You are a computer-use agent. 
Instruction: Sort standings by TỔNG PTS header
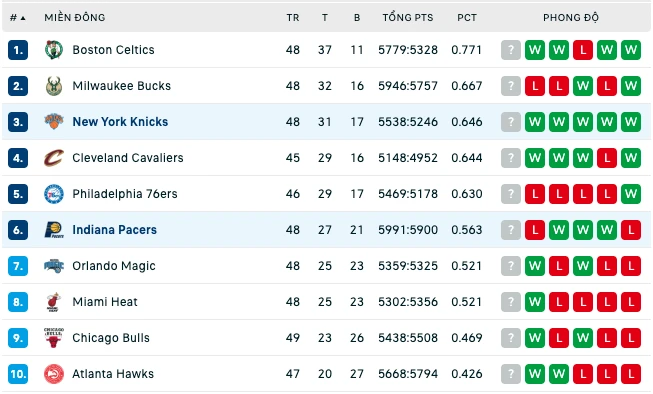[408, 17]
